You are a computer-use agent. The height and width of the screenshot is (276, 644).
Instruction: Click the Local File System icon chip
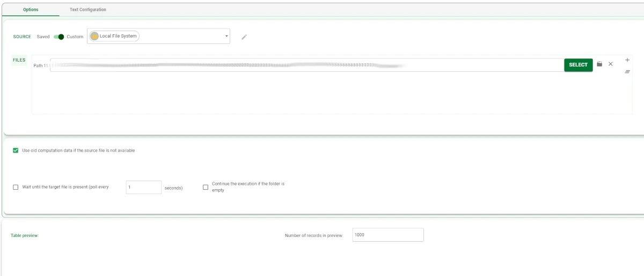[114, 36]
